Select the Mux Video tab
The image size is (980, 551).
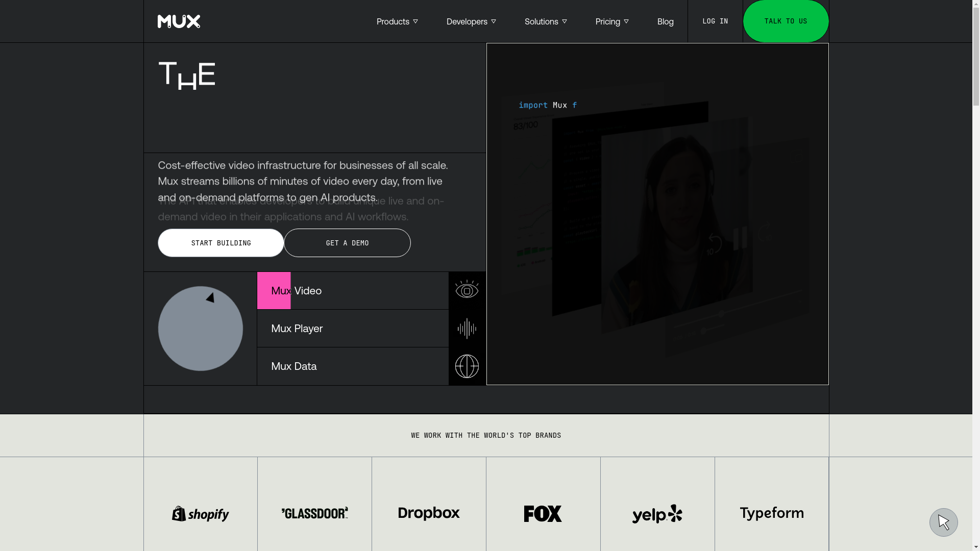353,291
